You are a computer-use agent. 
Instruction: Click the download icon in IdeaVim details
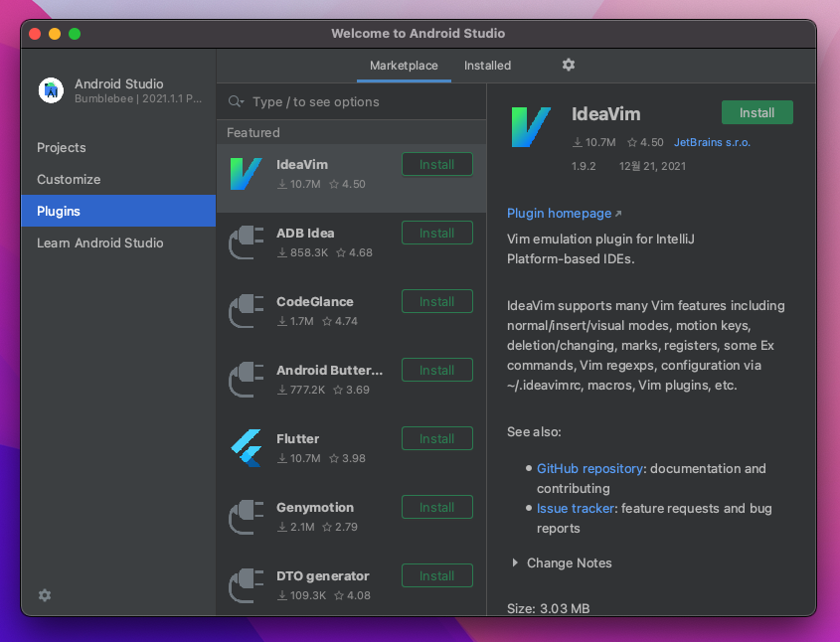(x=577, y=142)
